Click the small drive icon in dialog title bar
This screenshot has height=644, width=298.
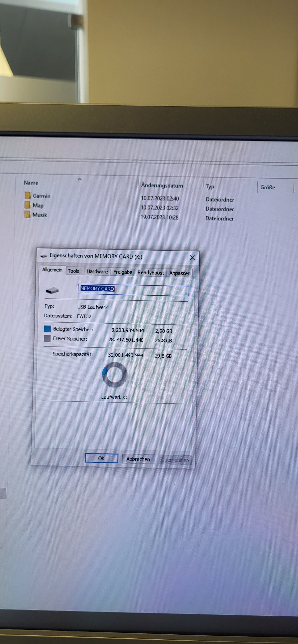click(x=44, y=256)
